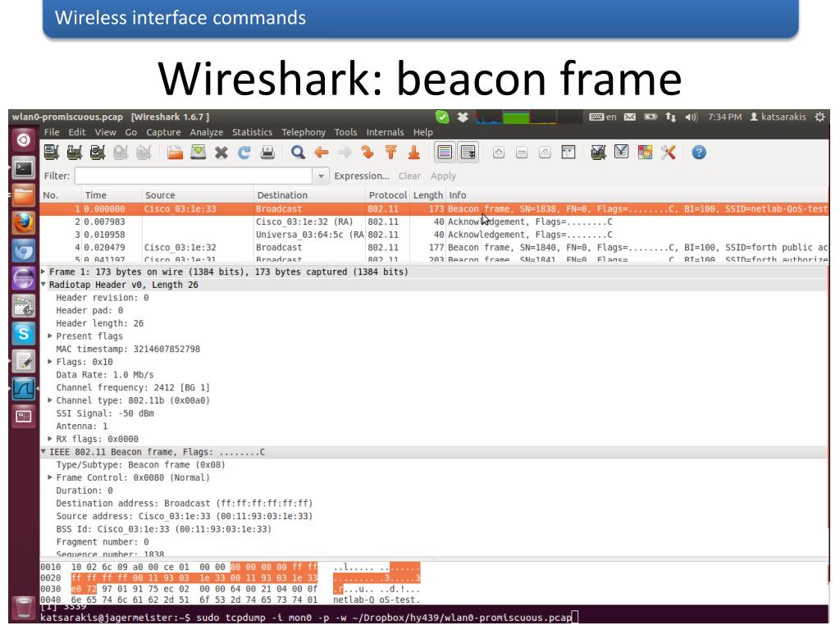840x630 pixels.
Task: Edit capture filter icon
Action: point(598,153)
